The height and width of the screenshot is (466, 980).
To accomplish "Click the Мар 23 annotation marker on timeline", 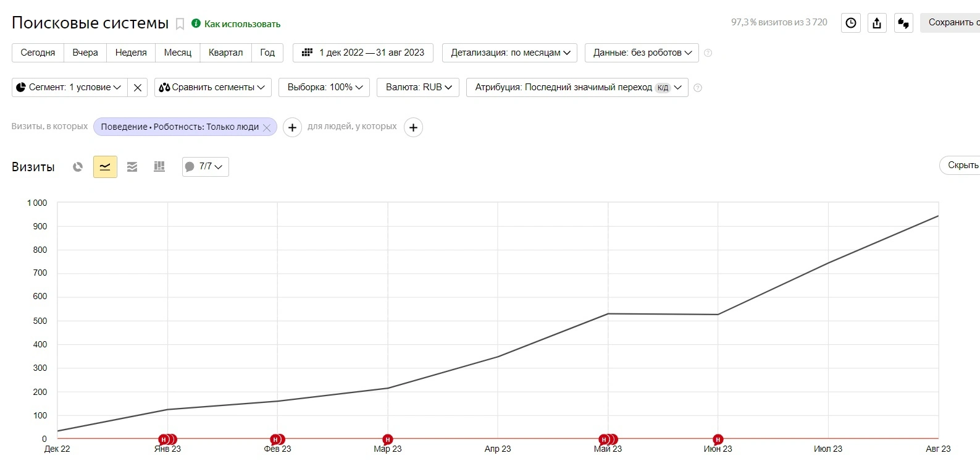I will [x=387, y=439].
